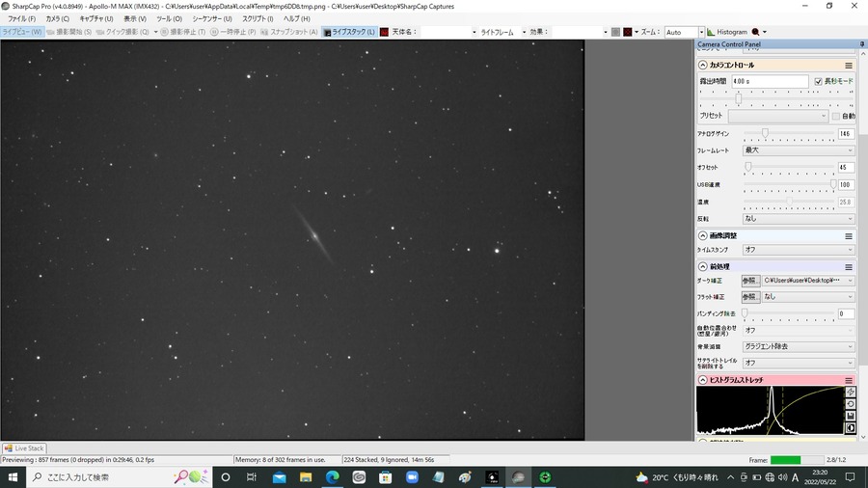
Task: Adjust the オフセット slider
Action: pyautogui.click(x=747, y=167)
